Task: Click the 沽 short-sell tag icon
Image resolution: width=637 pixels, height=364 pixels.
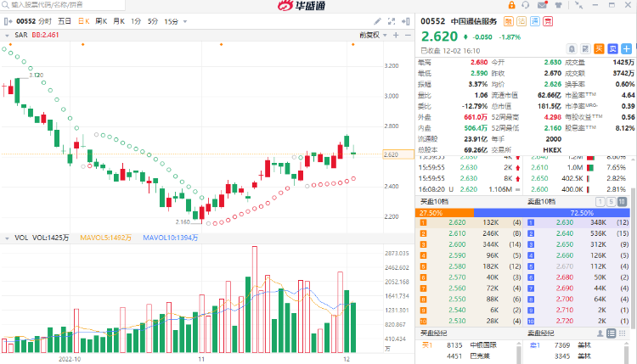Action: [521, 21]
